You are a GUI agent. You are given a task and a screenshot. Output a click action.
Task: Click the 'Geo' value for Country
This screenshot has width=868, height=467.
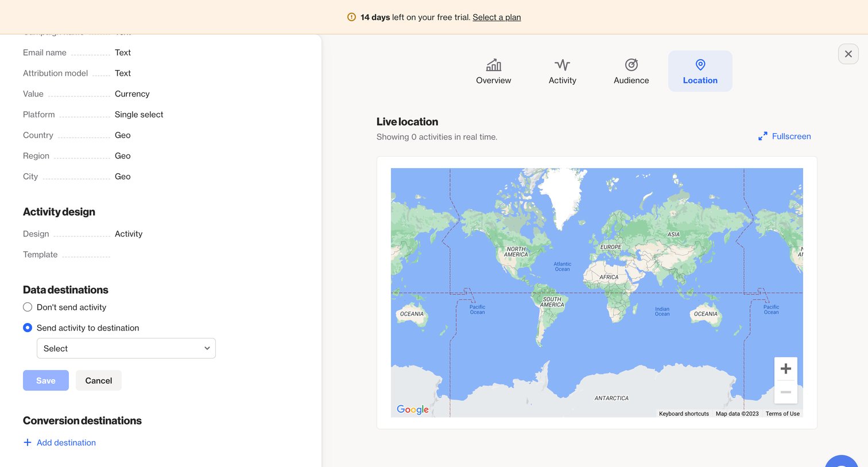pyautogui.click(x=123, y=135)
